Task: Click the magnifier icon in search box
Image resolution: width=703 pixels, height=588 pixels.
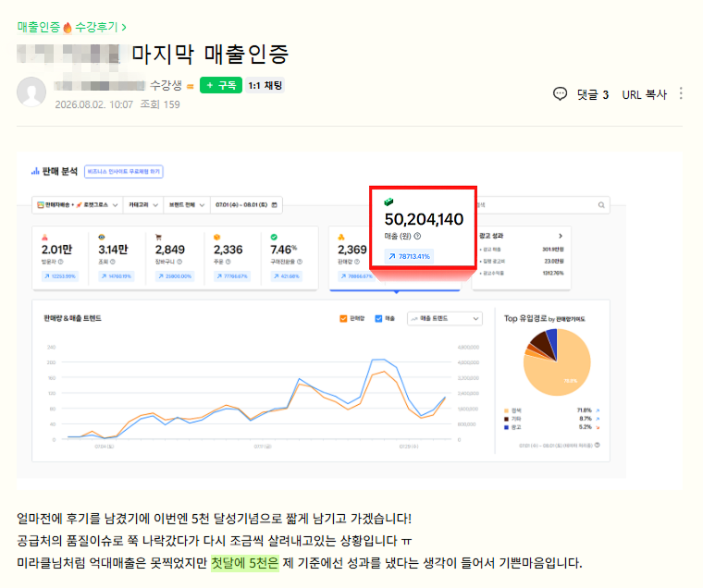Action: pos(601,205)
